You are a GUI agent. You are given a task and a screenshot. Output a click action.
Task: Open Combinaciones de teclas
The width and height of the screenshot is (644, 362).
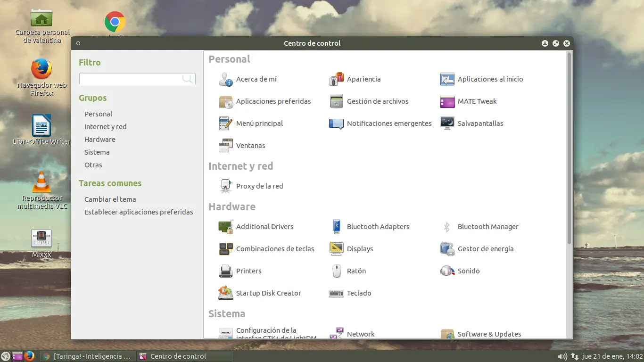pos(266,249)
